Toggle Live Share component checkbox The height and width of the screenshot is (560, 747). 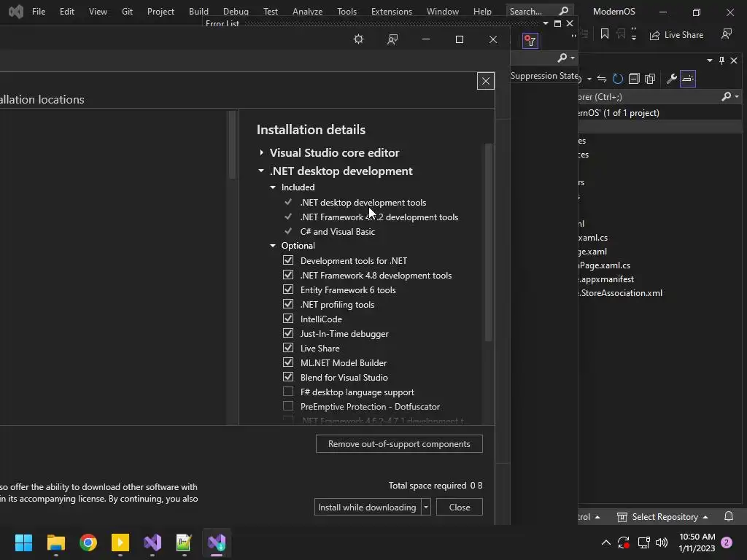pos(287,348)
